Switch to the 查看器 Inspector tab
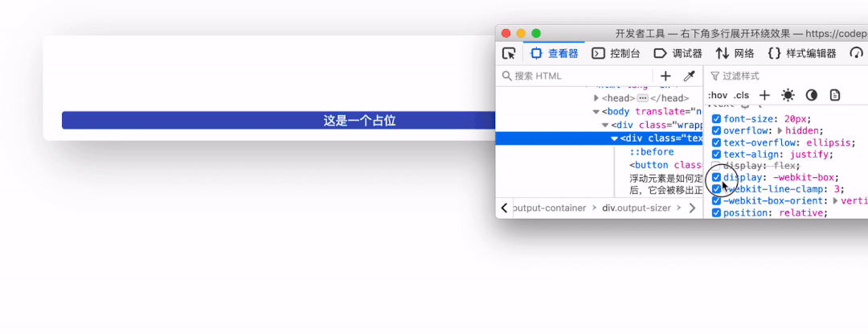 [x=554, y=53]
